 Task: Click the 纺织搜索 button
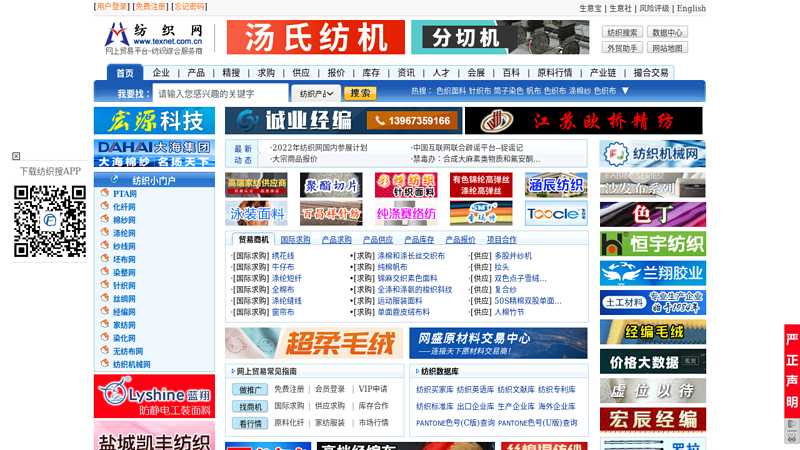pos(622,32)
